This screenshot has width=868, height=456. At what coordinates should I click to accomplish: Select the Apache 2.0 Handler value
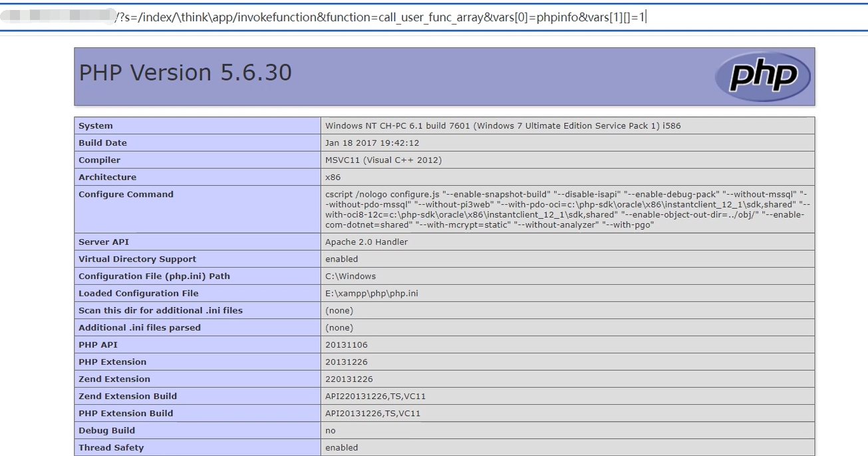point(366,242)
